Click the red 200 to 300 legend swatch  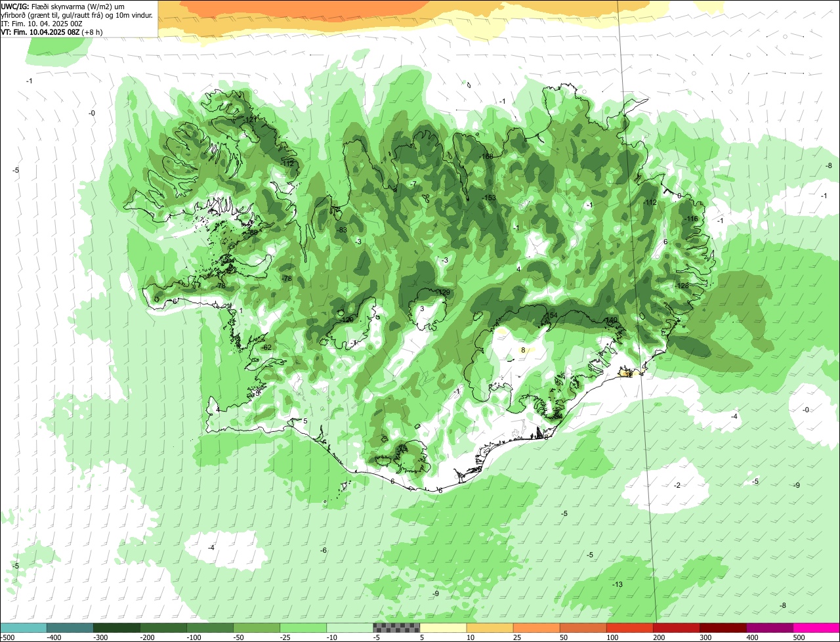[x=676, y=627]
